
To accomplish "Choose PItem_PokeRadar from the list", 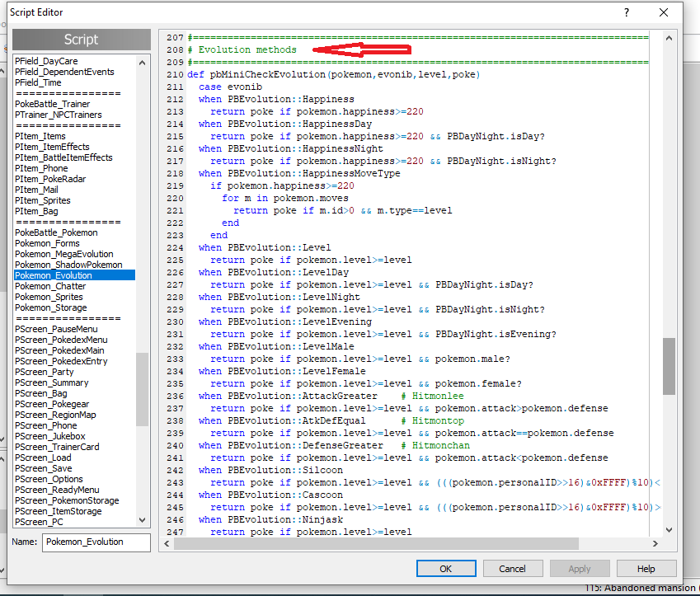I will click(x=49, y=179).
